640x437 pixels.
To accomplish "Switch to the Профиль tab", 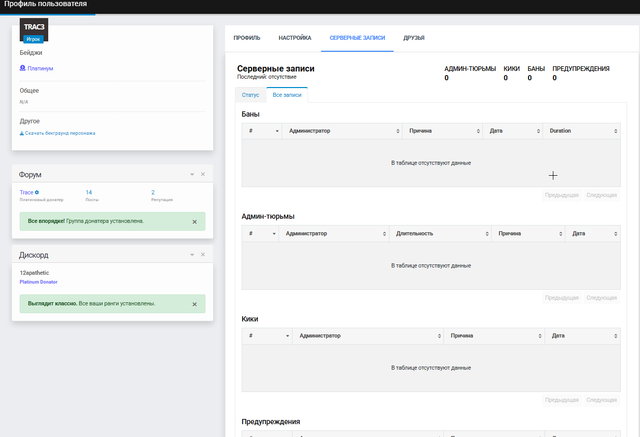I will coord(247,38).
